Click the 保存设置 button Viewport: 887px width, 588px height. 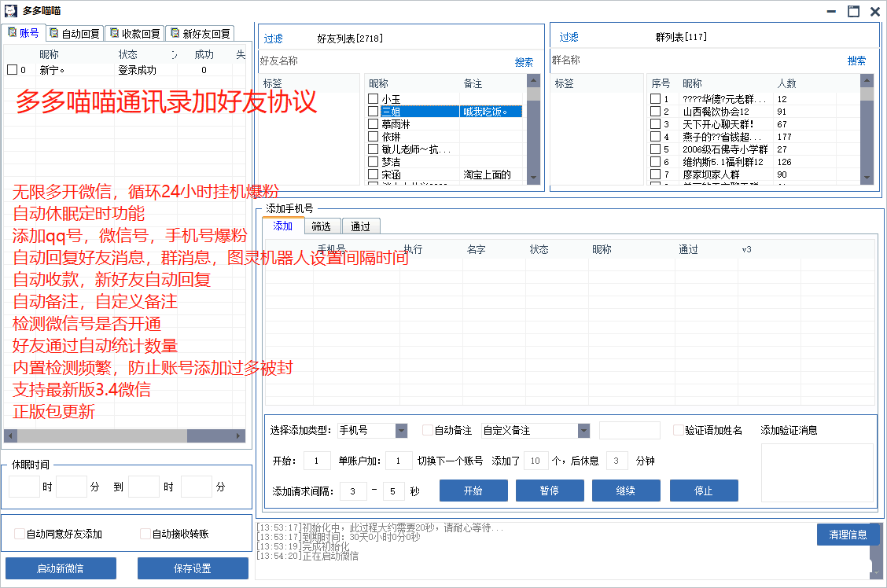coord(193,568)
